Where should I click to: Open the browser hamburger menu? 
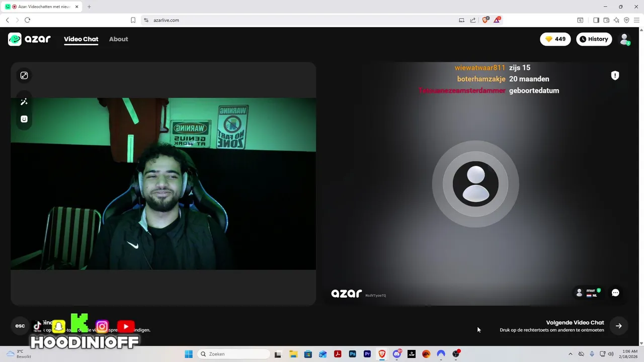[x=636, y=20]
